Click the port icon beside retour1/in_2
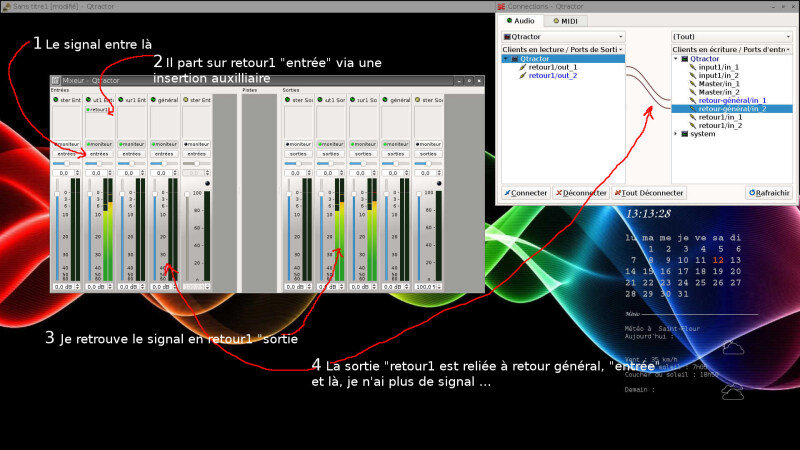Screen dimensions: 800x450 pos(692,126)
